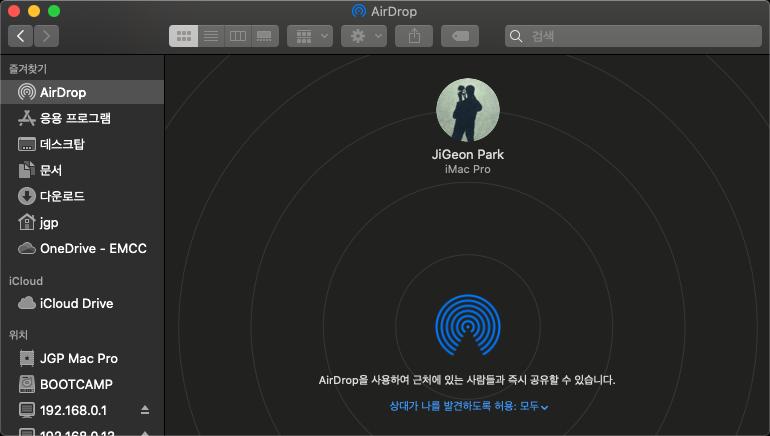Viewport: 770px width, 436px height.
Task: Click the large blue AirDrop icon
Action: pyautogui.click(x=468, y=325)
